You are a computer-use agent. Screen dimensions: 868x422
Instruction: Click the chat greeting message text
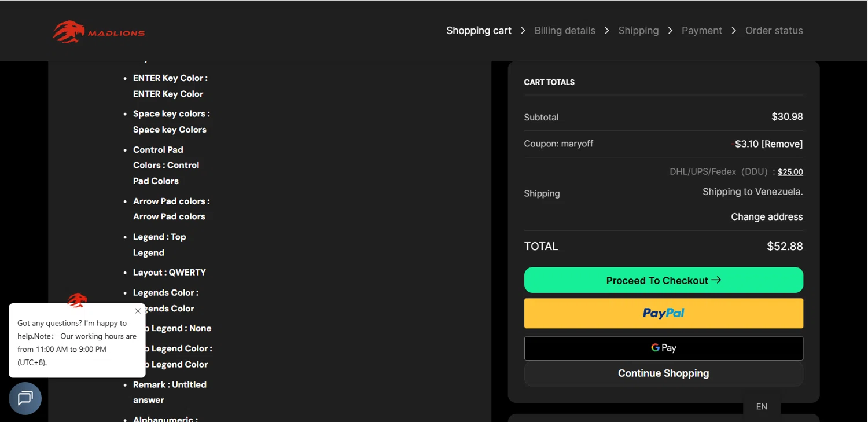(x=77, y=343)
